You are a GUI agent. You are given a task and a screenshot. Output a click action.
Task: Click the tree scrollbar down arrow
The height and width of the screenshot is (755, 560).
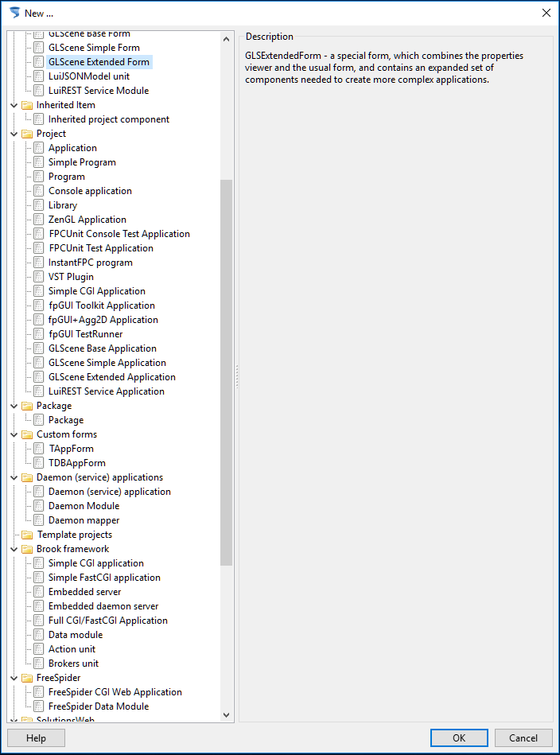click(x=227, y=715)
